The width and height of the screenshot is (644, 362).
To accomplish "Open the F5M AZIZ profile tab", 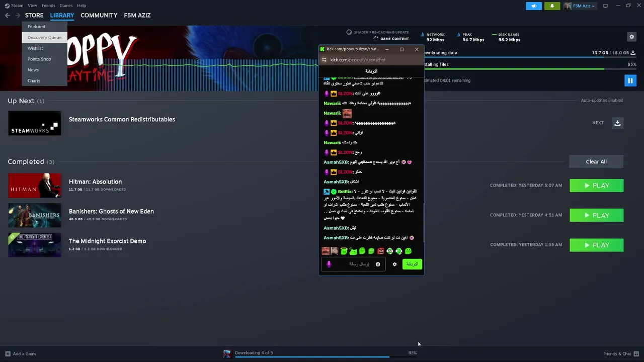I will (137, 16).
